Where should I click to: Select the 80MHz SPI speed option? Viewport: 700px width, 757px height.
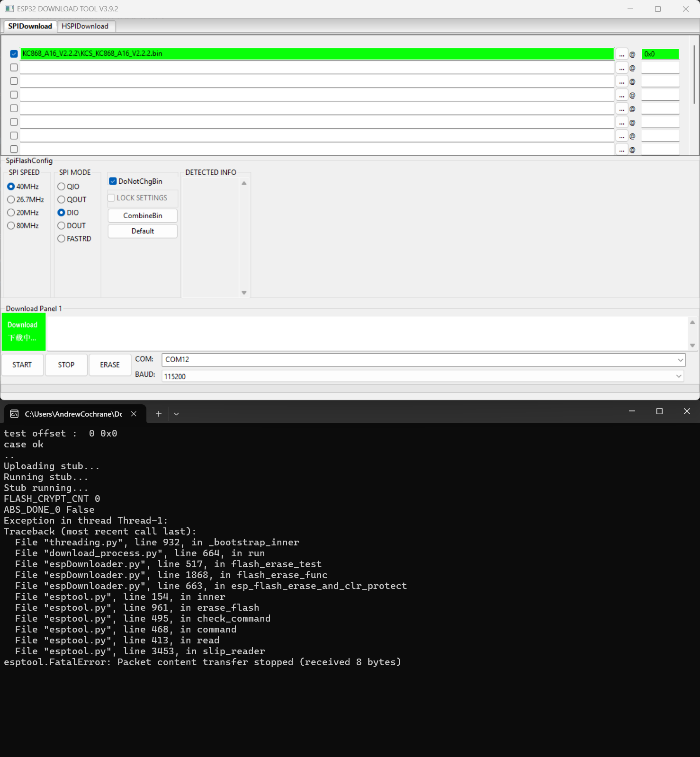point(11,226)
